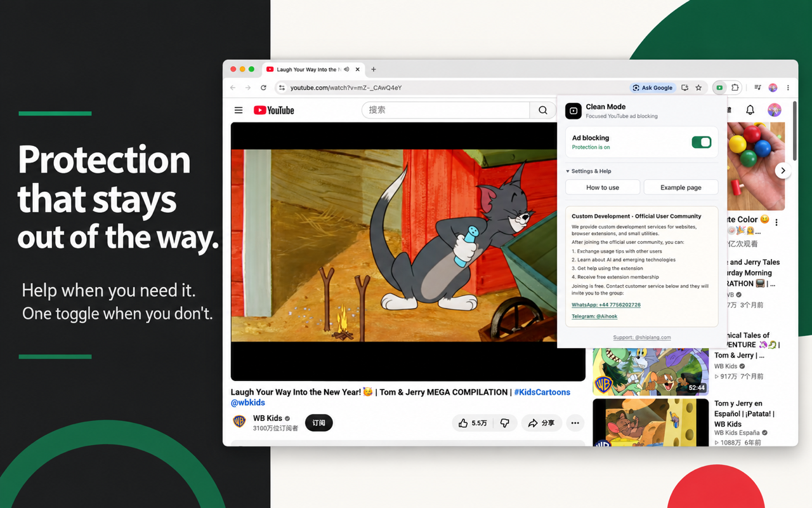This screenshot has height=508, width=812.
Task: Open the YouTube hamburger guide menu
Action: click(x=239, y=110)
